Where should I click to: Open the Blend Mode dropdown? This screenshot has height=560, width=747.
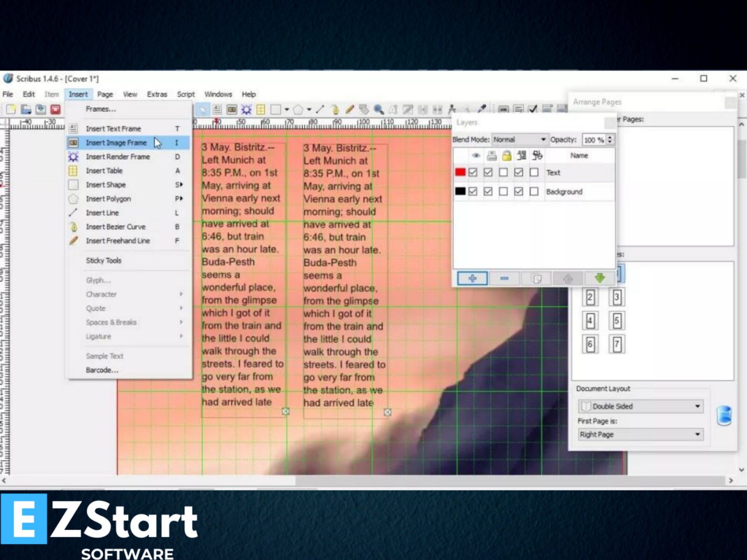point(520,139)
